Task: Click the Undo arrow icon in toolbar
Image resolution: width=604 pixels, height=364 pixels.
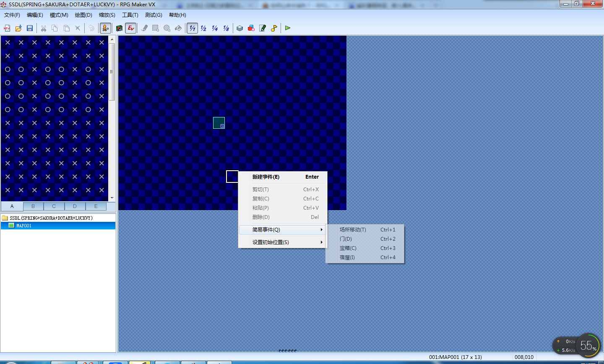Action: (x=91, y=28)
